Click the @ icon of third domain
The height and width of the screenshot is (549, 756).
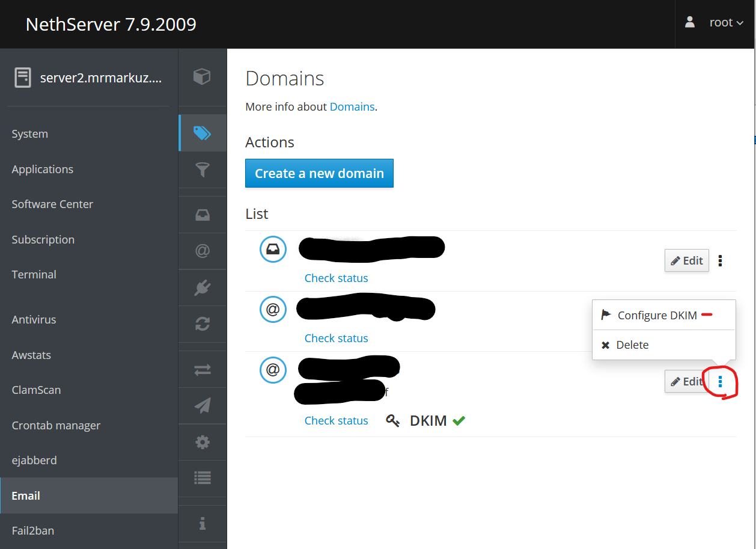pyautogui.click(x=273, y=369)
